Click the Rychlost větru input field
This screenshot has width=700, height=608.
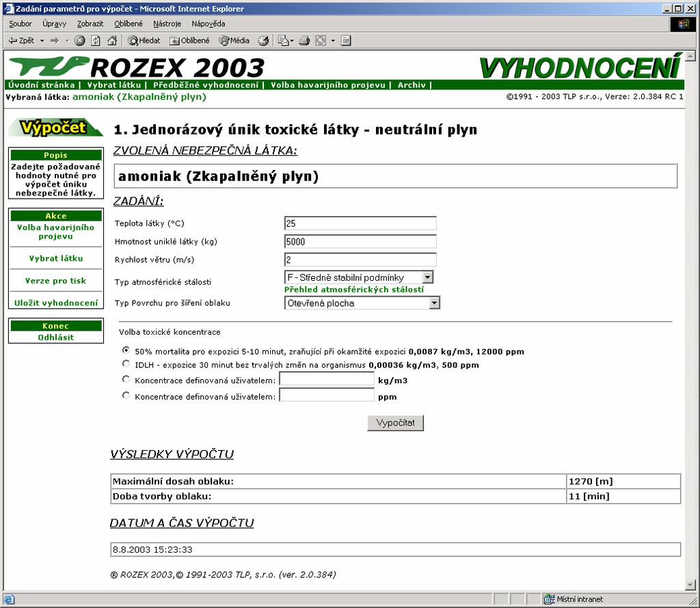tap(360, 260)
